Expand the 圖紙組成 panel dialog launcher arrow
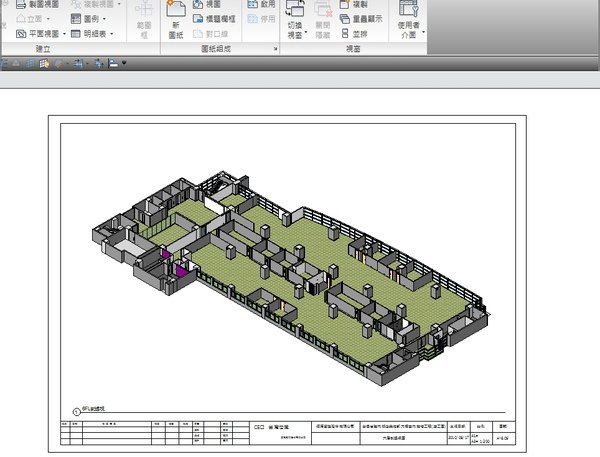 [276, 49]
